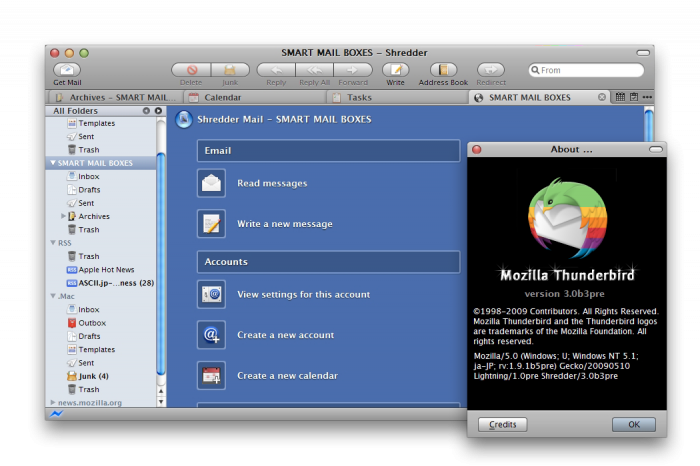
Task: Toggle toolbar visibility pill in main window
Action: coord(643,53)
